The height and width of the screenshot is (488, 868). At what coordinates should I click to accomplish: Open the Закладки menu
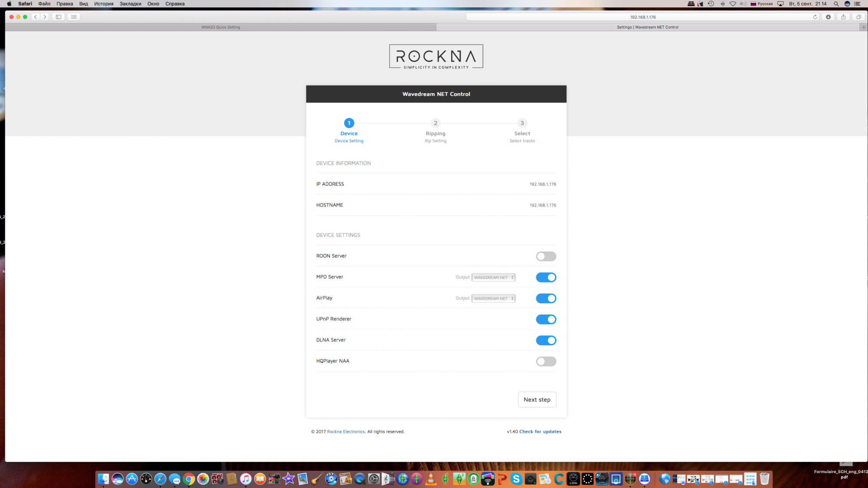pos(130,4)
